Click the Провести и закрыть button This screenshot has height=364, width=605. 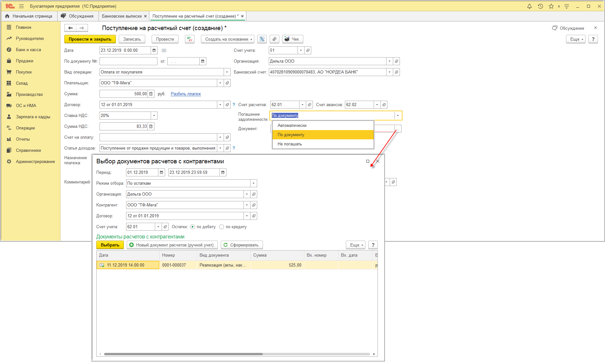(x=90, y=39)
